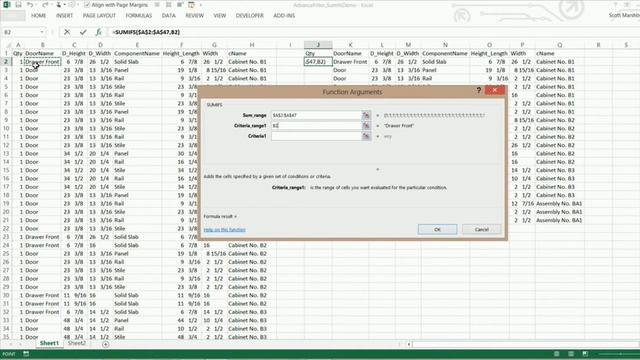The image size is (640, 360).
Task: Click into the Sum_range input field
Action: pos(316,116)
